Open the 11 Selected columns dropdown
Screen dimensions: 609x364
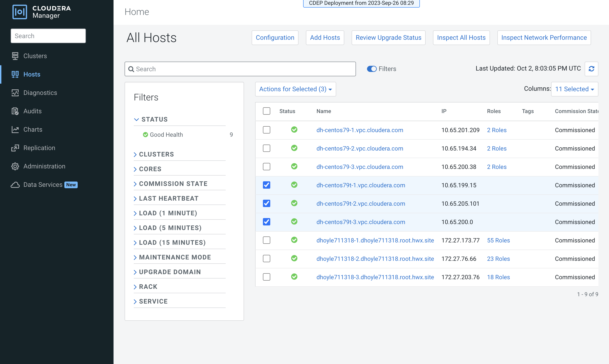[574, 89]
